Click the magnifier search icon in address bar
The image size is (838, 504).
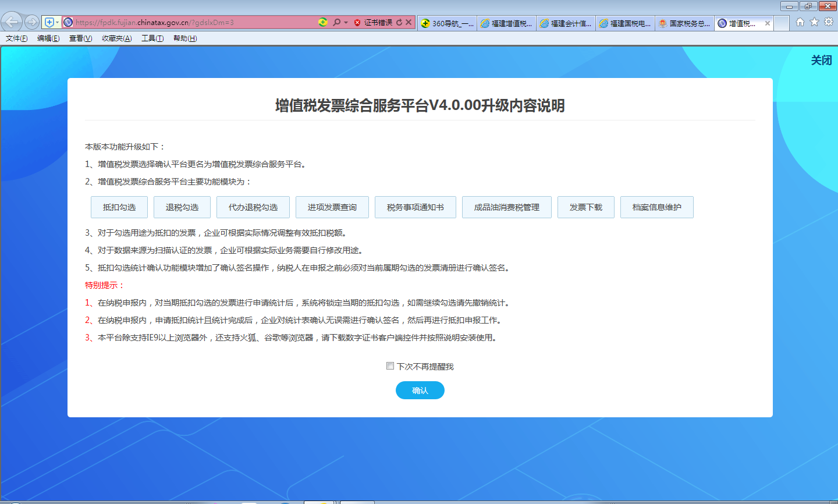(336, 22)
